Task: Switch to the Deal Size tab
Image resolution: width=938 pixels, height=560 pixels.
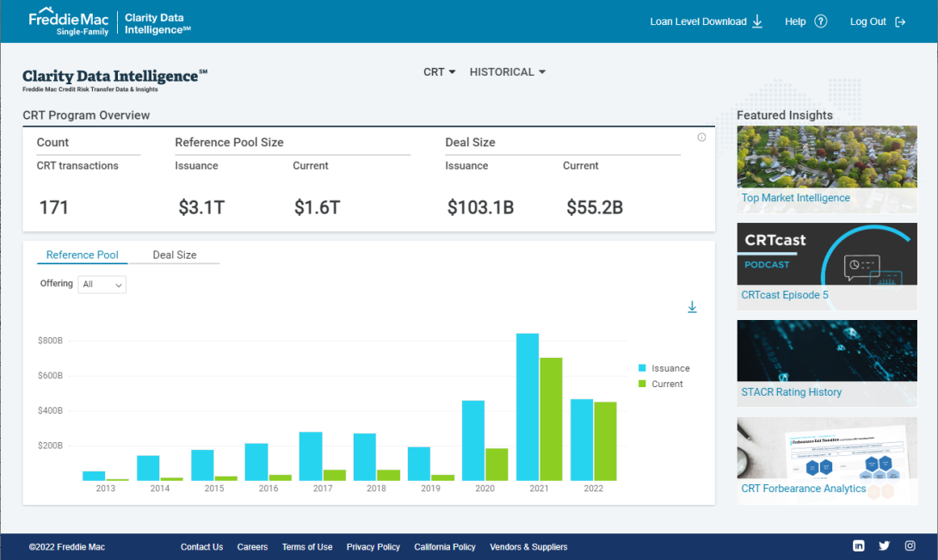Action: coord(174,255)
